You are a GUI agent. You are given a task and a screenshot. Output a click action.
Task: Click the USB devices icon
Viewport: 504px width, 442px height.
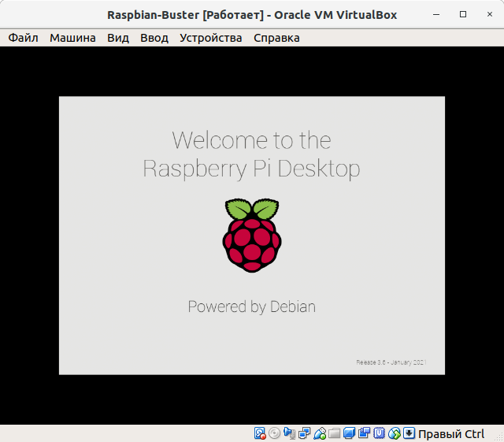[x=320, y=433]
